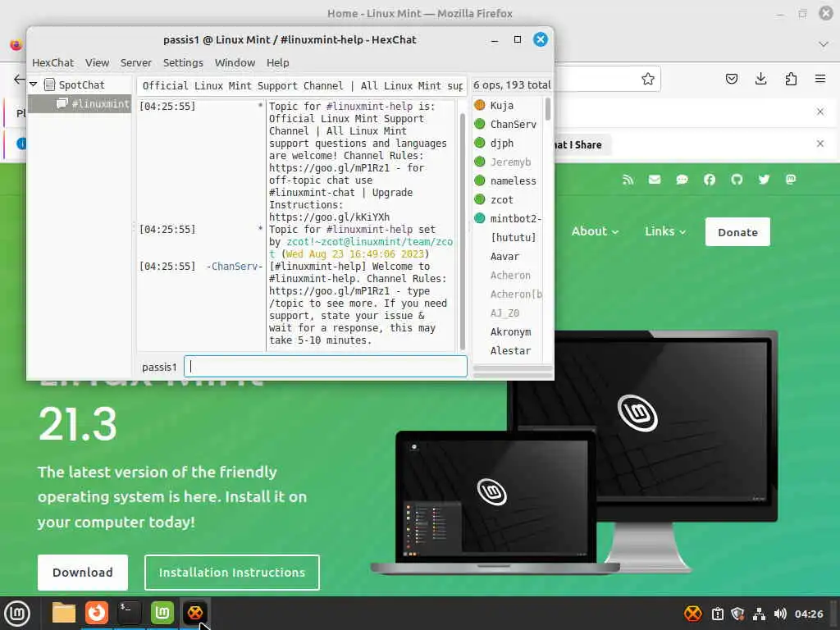Image resolution: width=840 pixels, height=630 pixels.
Task: Click the Download button
Action: 83,572
